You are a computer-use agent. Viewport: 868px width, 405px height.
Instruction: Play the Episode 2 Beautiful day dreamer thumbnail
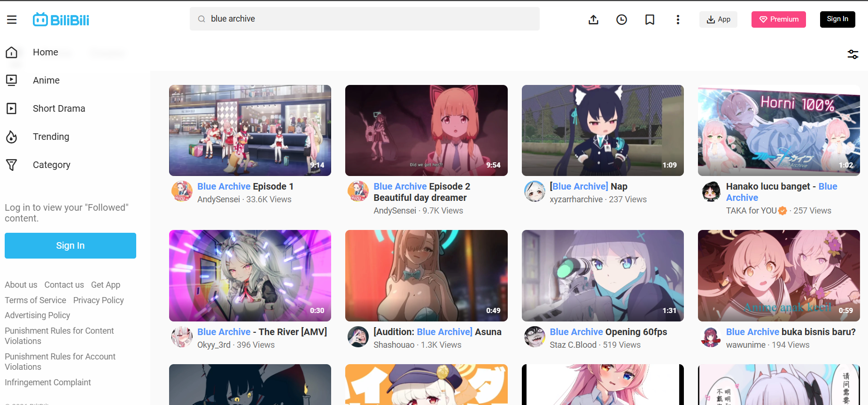426,130
